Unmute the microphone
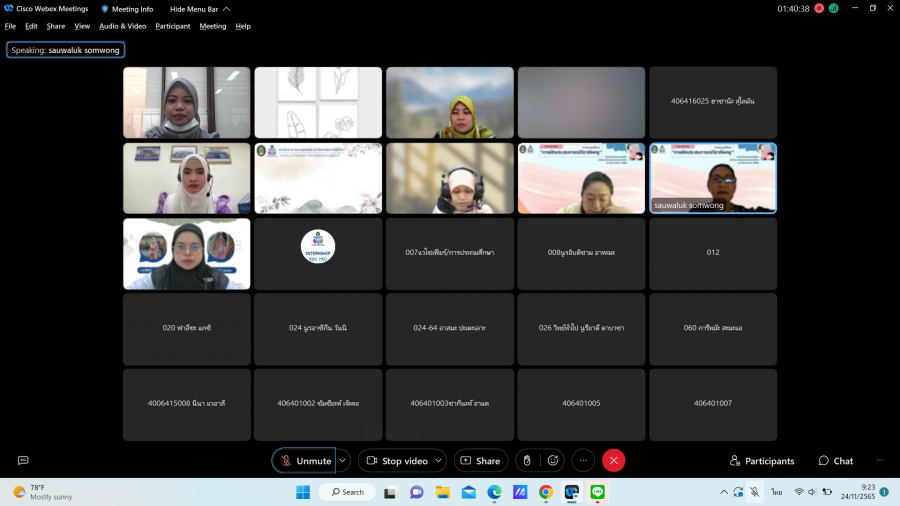Screen dimensions: 900x506 point(304,460)
